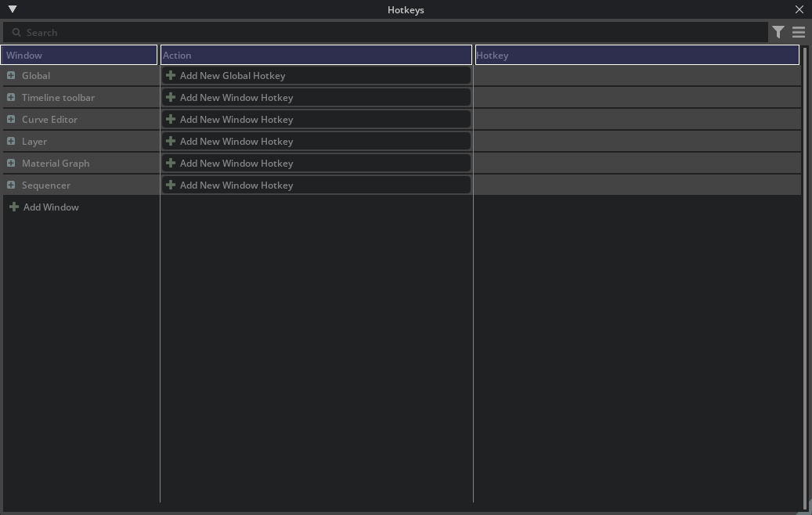Expand the Layer hotkeys group
The image size is (812, 515).
click(x=11, y=142)
